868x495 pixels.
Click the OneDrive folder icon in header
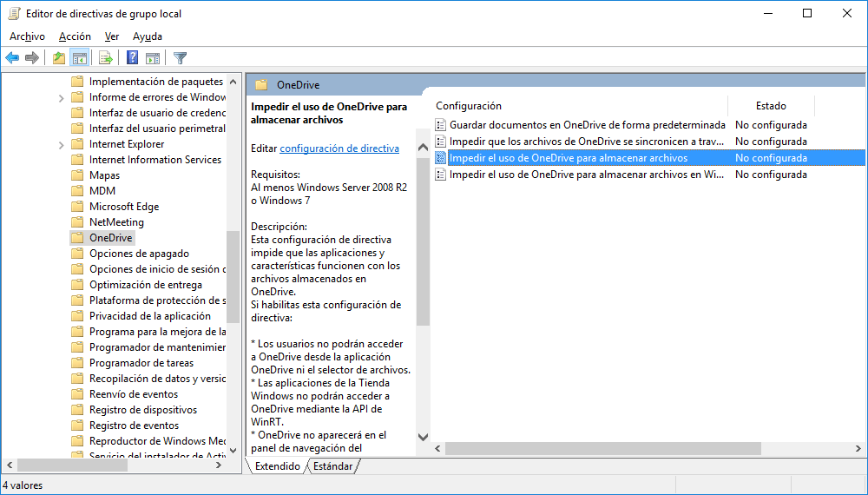[x=261, y=85]
